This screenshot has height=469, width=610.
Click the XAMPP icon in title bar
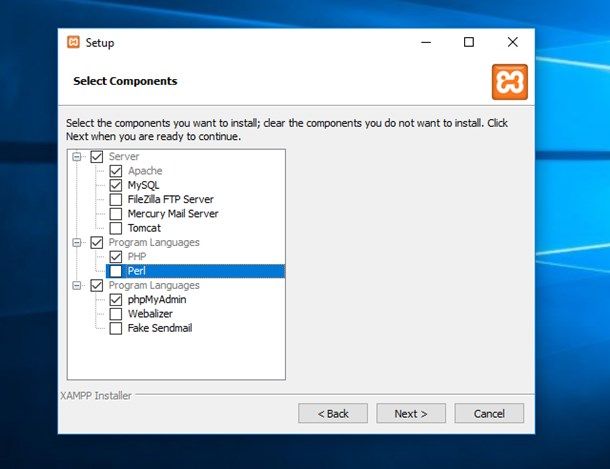click(73, 42)
